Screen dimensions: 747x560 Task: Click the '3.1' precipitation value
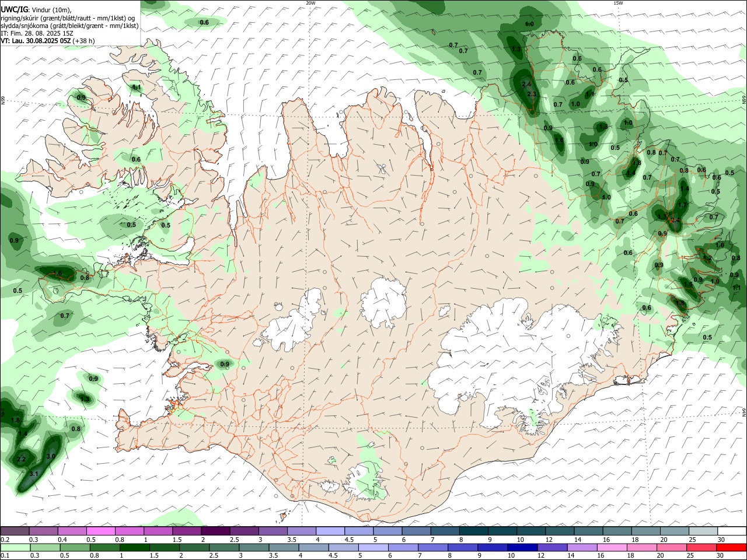(34, 474)
